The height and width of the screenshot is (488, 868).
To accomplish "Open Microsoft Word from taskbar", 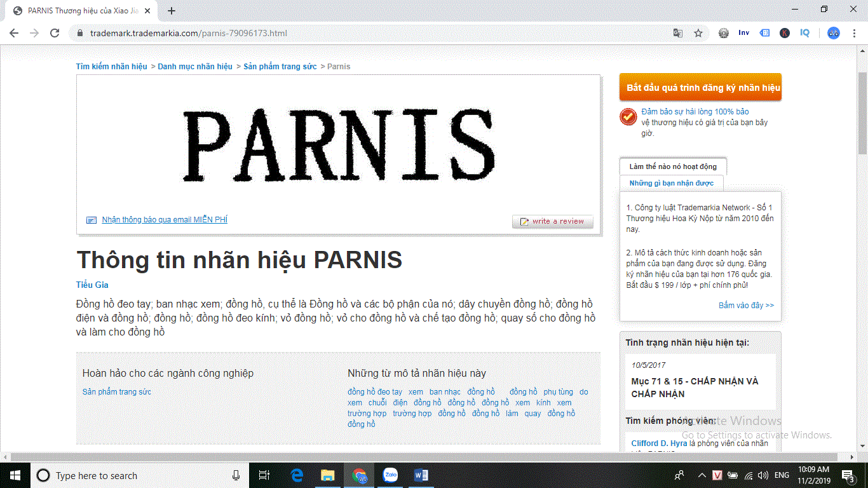I will (x=421, y=475).
